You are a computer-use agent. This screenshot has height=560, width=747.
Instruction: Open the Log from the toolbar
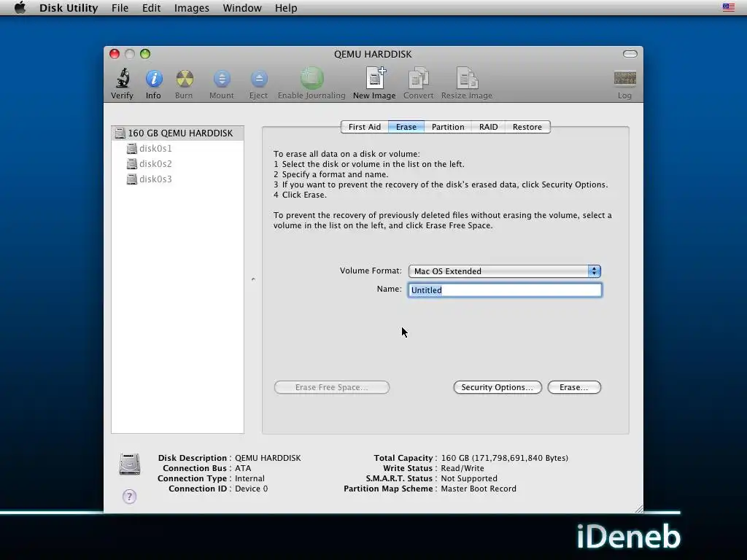[x=624, y=78]
